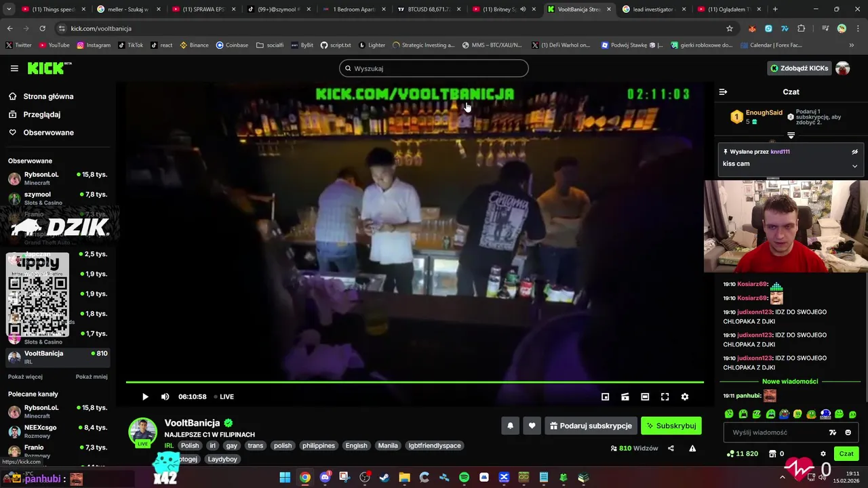This screenshot has height=488, width=868.
Task: Select the philippines tag
Action: (319, 445)
